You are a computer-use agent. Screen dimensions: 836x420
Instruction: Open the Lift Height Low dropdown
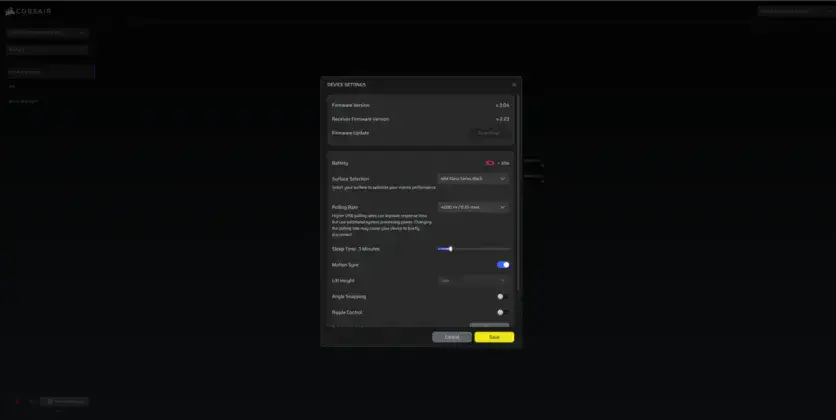[x=473, y=280]
